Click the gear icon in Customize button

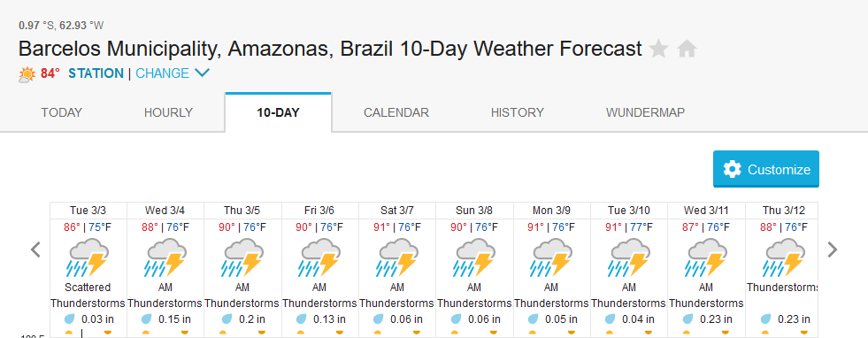(732, 169)
